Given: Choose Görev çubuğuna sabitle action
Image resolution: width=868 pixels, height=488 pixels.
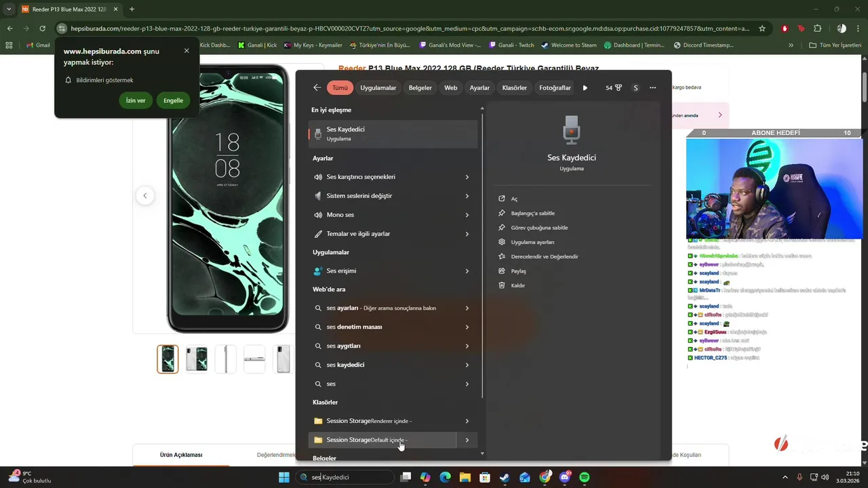Looking at the screenshot, I should pyautogui.click(x=539, y=228).
